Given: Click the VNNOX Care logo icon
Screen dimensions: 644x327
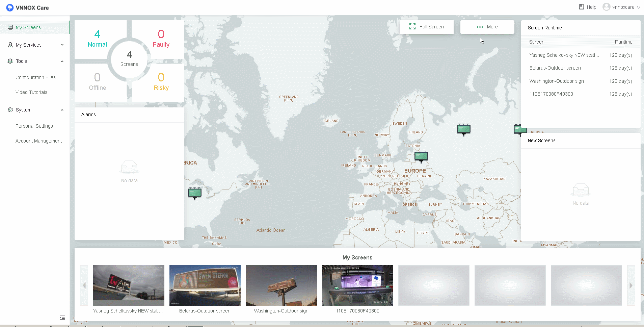Looking at the screenshot, I should 10,7.
